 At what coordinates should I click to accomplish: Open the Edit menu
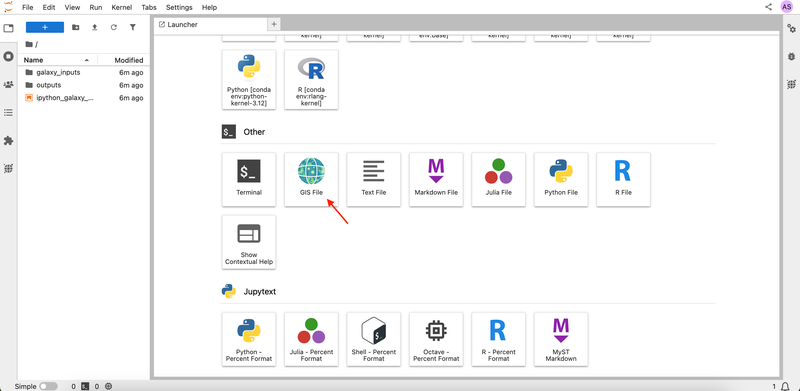[49, 8]
